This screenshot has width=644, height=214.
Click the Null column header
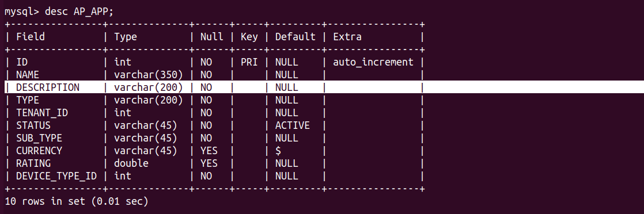[x=211, y=37]
